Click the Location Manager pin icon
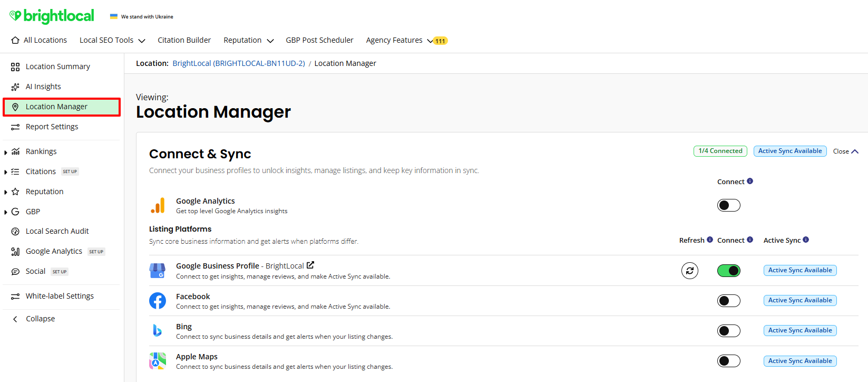Screen dimensions: 868x382 tap(15, 107)
